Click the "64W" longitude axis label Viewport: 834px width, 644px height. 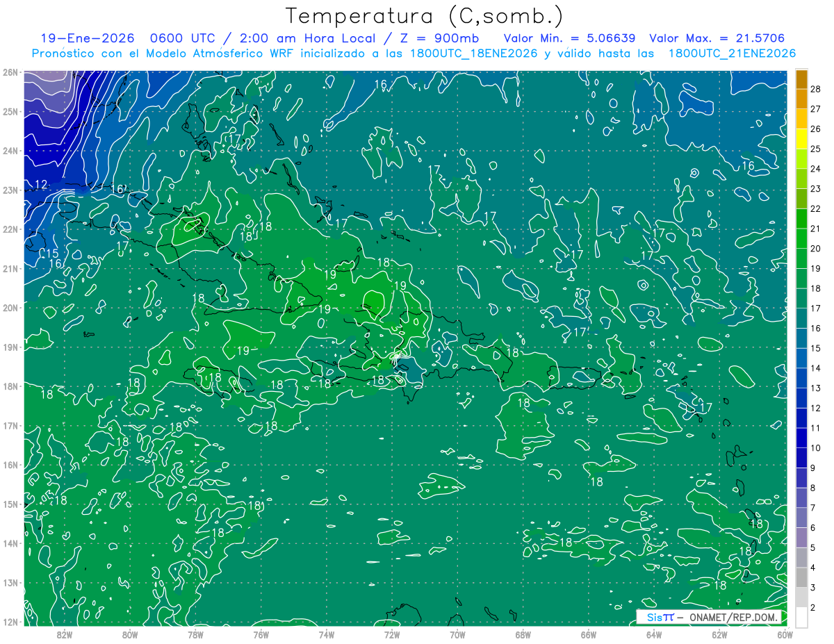click(x=654, y=634)
